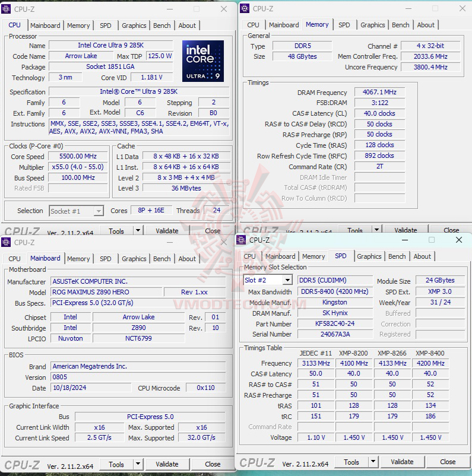Select CPU tab in Mainboard window
472x476 pixels.
pos(14,259)
